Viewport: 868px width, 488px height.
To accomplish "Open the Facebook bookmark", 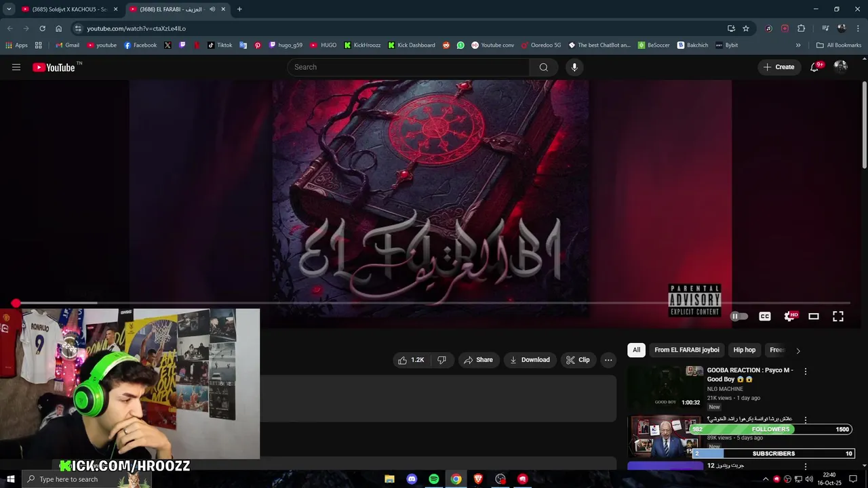I will [x=140, y=45].
